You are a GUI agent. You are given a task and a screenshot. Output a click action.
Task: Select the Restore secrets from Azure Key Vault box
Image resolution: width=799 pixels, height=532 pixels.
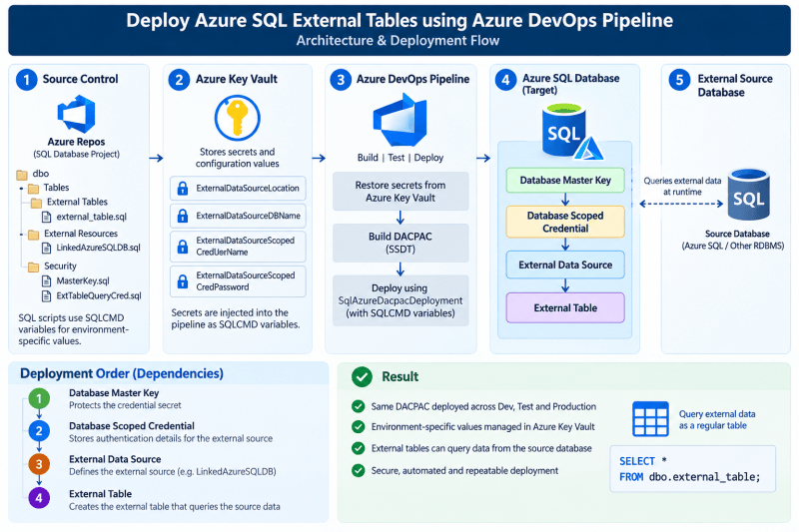tap(400, 192)
